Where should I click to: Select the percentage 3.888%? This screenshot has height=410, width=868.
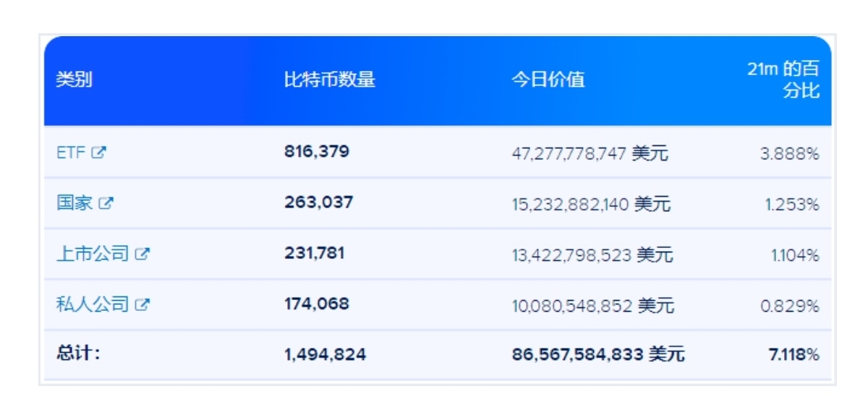tap(790, 153)
